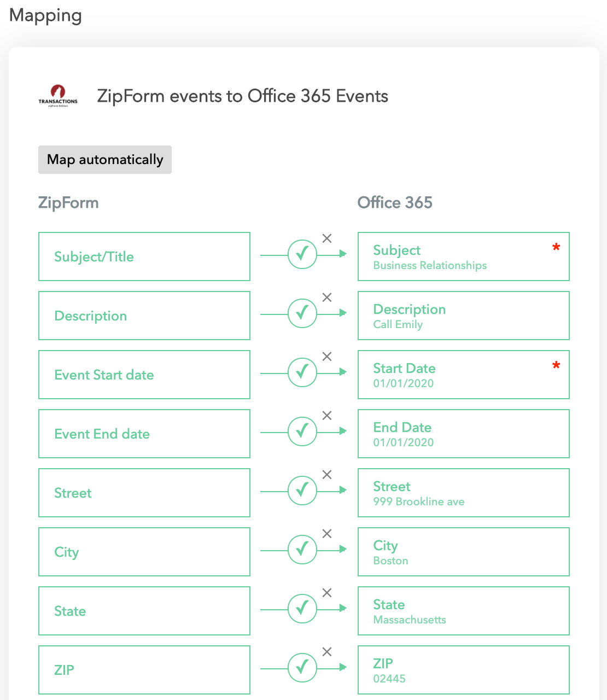This screenshot has height=700, width=607.
Task: Click the ZipForm events to Office 365 Events title
Action: (242, 96)
